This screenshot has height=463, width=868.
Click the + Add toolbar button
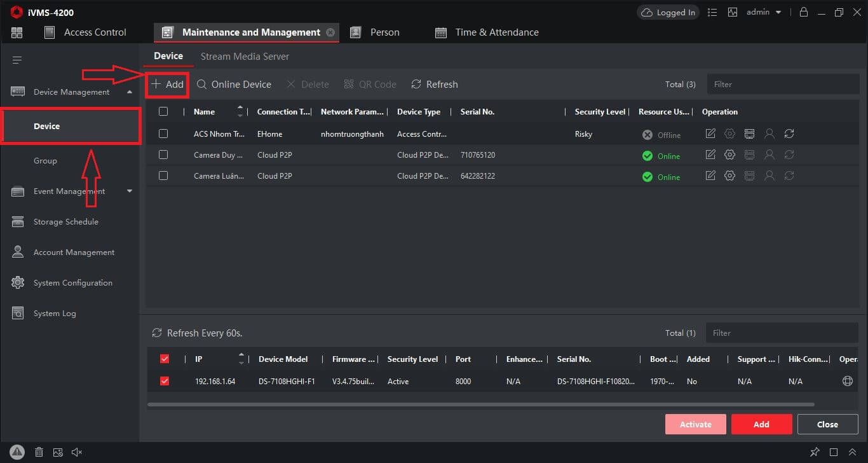click(167, 84)
